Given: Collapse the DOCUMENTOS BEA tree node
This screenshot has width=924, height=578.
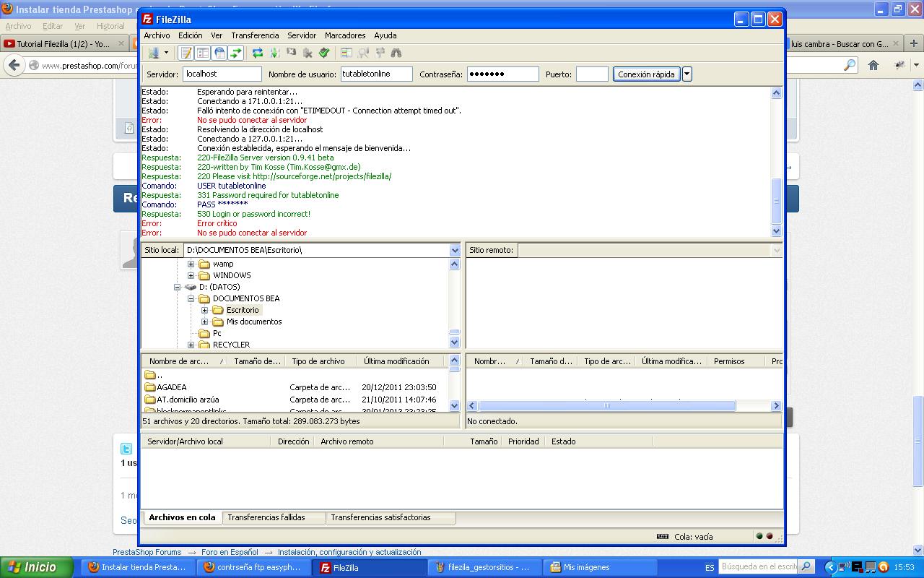Looking at the screenshot, I should click(191, 298).
